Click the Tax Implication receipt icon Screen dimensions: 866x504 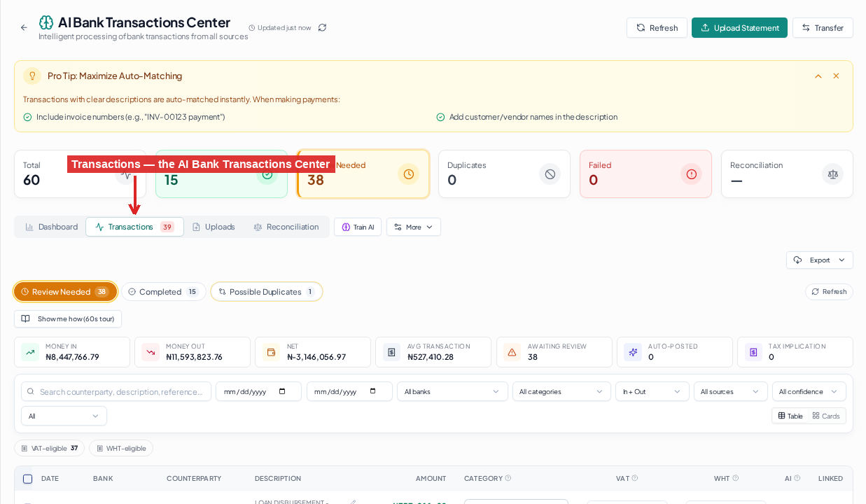tap(753, 352)
